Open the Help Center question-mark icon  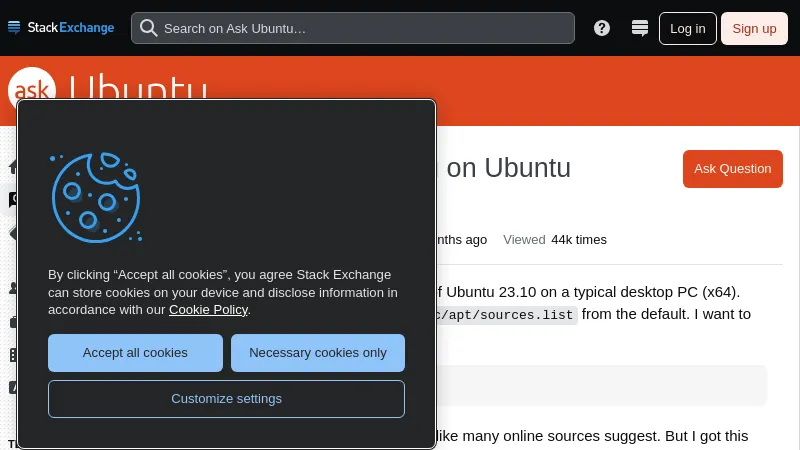(x=602, y=28)
